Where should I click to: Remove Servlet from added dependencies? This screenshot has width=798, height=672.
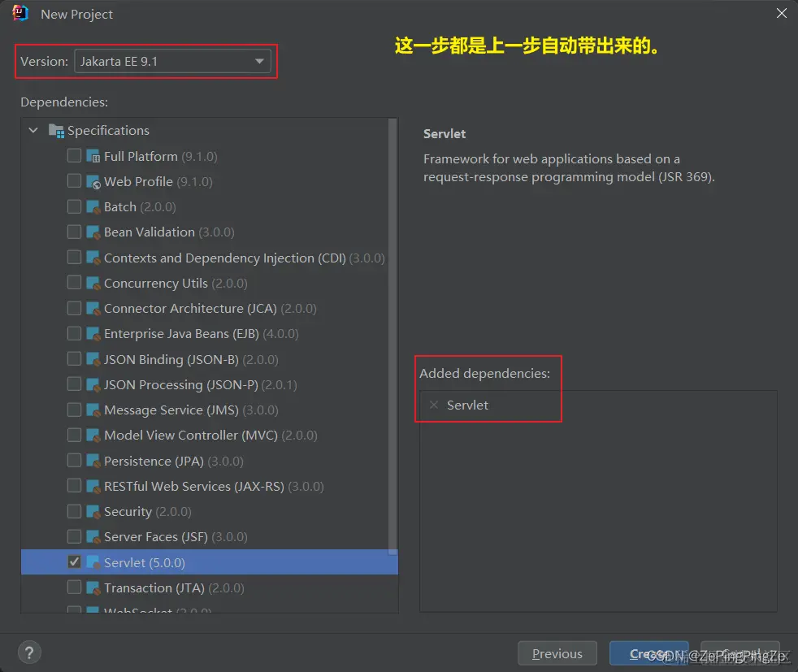pos(434,405)
